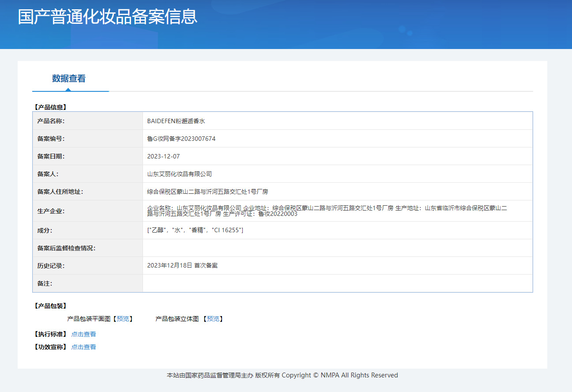Click the 备注 row label
Image resolution: width=572 pixels, height=392 pixels.
[x=45, y=283]
